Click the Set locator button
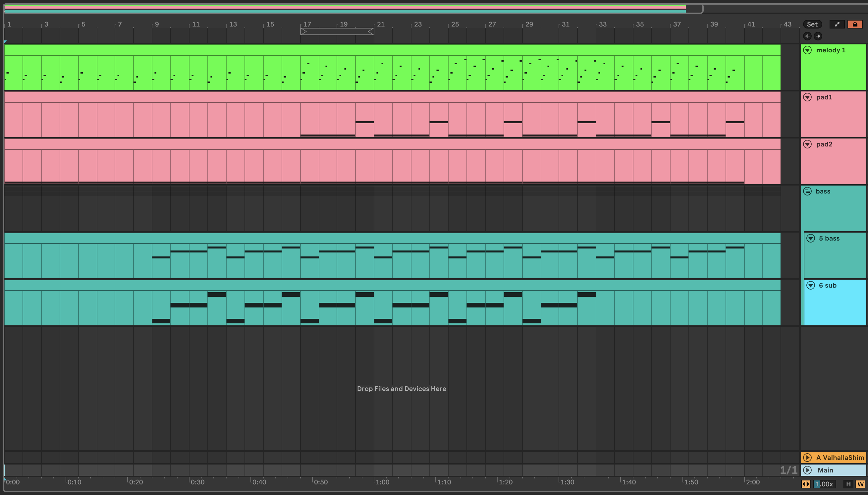The image size is (868, 495). click(812, 24)
